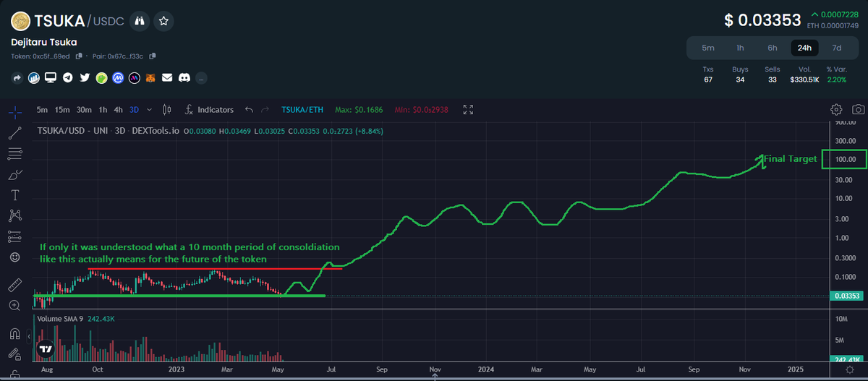Image resolution: width=868 pixels, height=381 pixels.
Task: Click the share arrow icon
Action: pyautogui.click(x=17, y=77)
